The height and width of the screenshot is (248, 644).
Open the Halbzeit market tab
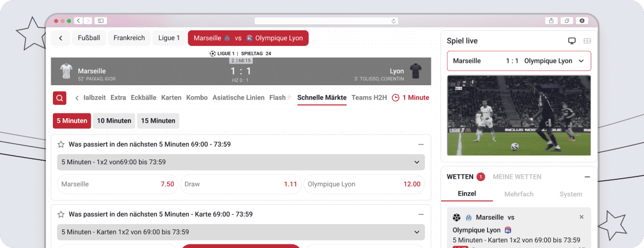click(95, 98)
